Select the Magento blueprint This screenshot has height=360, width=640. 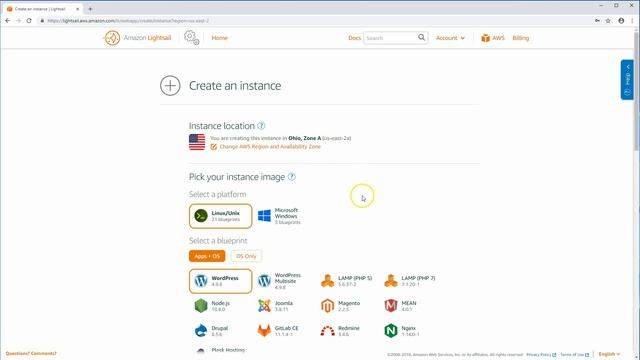(x=340, y=306)
